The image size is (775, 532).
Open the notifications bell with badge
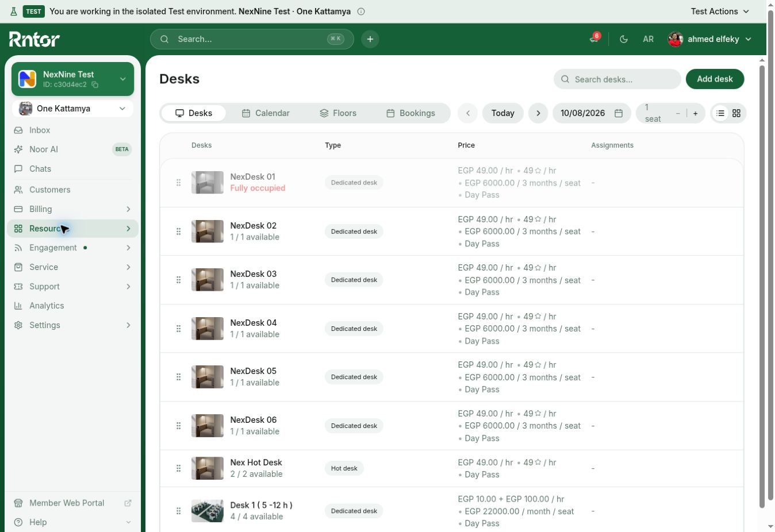pyautogui.click(x=594, y=38)
